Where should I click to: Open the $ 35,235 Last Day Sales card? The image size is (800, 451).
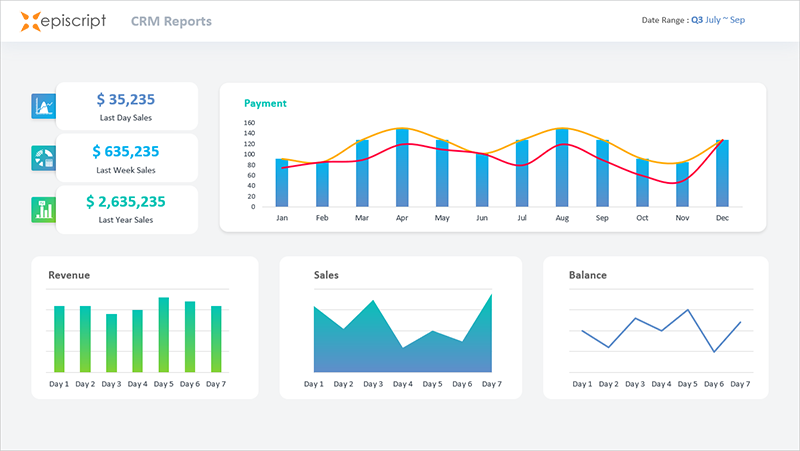tap(127, 106)
